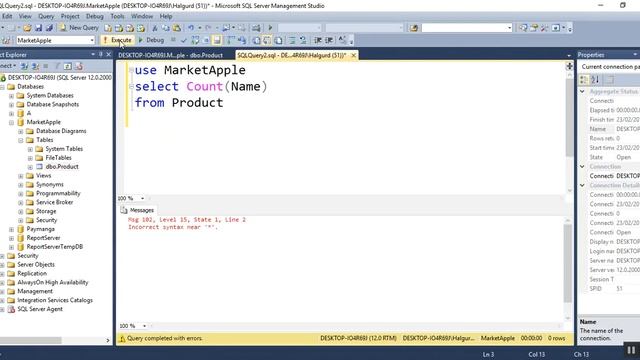This screenshot has width=640, height=360.
Task: Click the Save All toolbar icon
Action: [x=49, y=28]
